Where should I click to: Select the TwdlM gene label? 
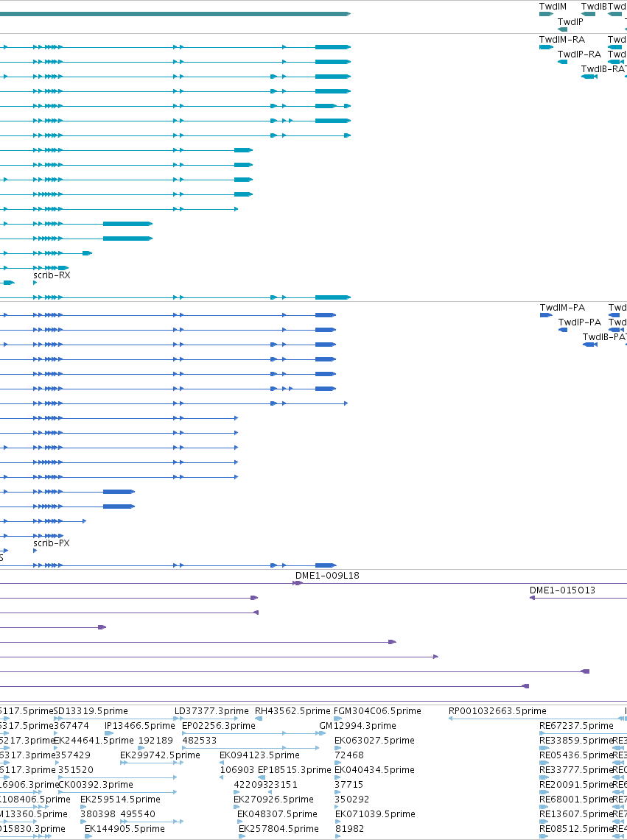pyautogui.click(x=553, y=6)
